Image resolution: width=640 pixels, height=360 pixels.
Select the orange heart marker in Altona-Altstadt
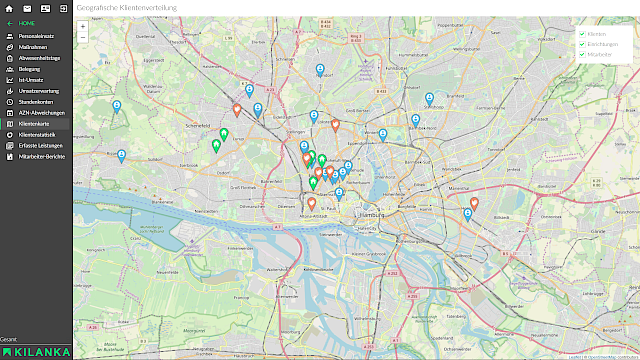click(311, 203)
